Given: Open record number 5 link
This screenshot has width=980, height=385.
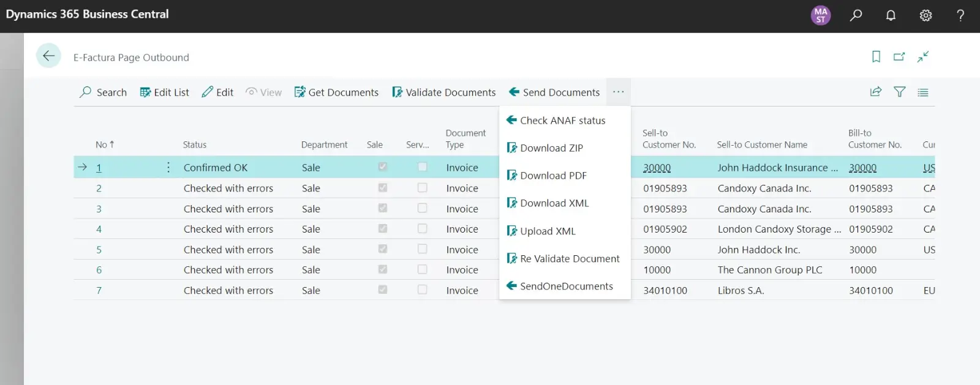Looking at the screenshot, I should tap(99, 250).
